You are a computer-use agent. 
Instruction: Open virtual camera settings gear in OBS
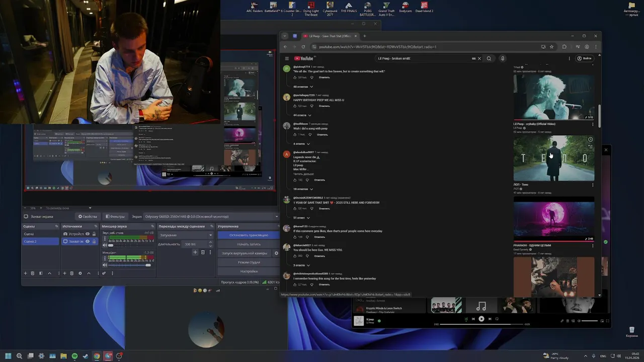[276, 253]
